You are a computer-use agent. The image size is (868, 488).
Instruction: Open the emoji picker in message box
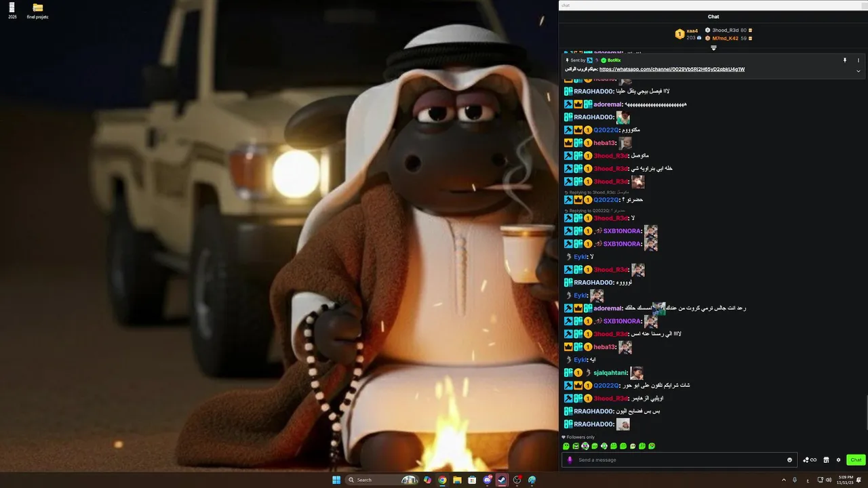[x=789, y=460]
